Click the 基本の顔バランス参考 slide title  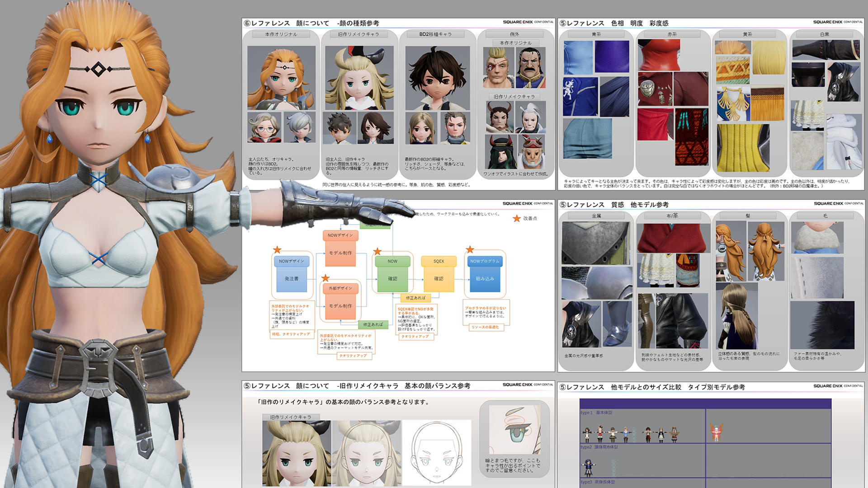pyautogui.click(x=437, y=386)
